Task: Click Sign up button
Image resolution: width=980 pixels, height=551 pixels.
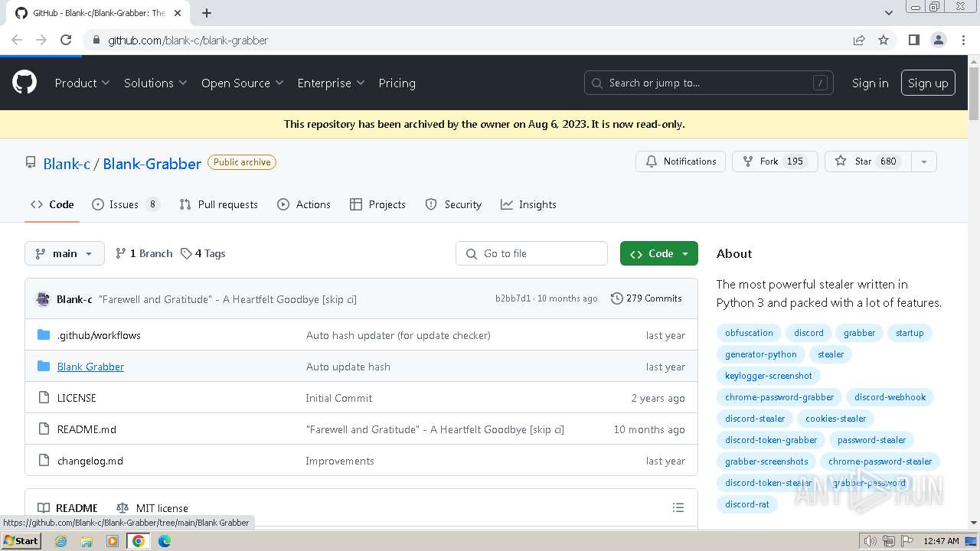Action: (928, 83)
